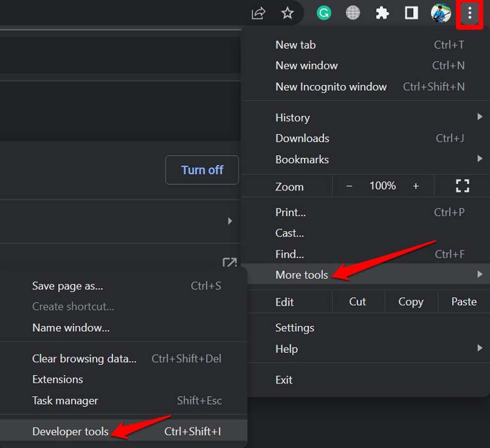The width and height of the screenshot is (490, 448).
Task: Click the three-dot Chrome menu button
Action: click(470, 13)
